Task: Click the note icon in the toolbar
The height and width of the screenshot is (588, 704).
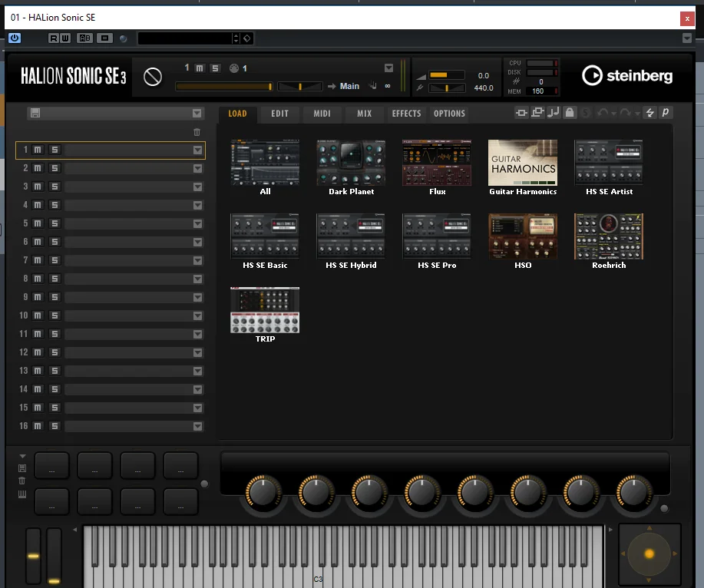Action: pos(554,112)
